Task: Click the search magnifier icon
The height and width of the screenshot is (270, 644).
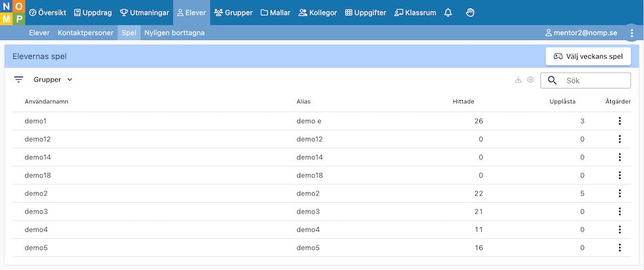Action: [x=552, y=81]
